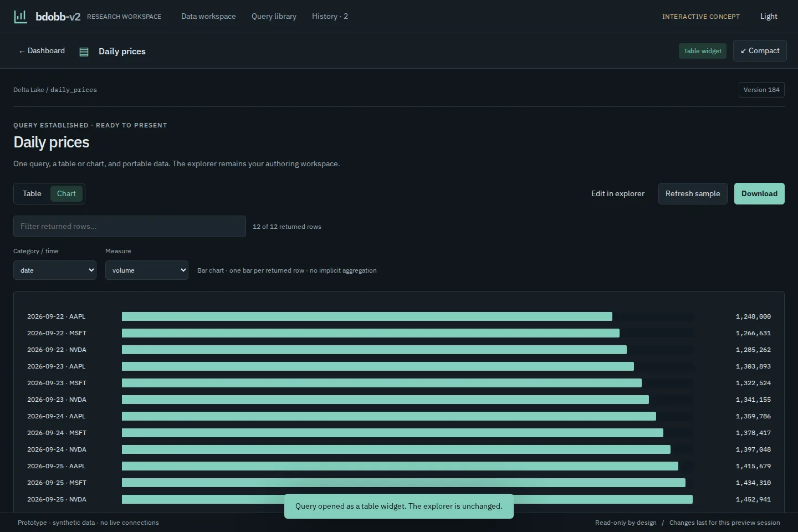Click the row label "2026-09-23 · AAPL"
Image resolution: width=798 pixels, height=532 pixels.
(57, 366)
